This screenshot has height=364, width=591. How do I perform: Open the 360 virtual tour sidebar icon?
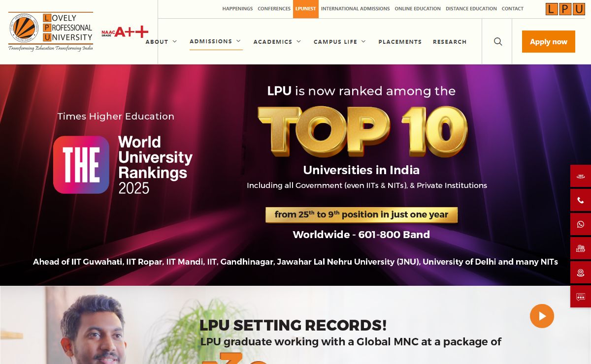point(581,176)
